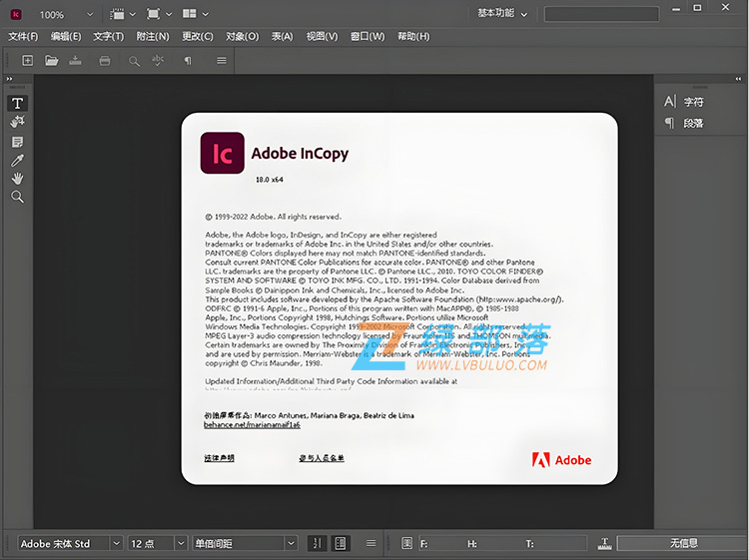749x560 pixels.
Task: Click the Spell Check abc icon
Action: [x=158, y=61]
